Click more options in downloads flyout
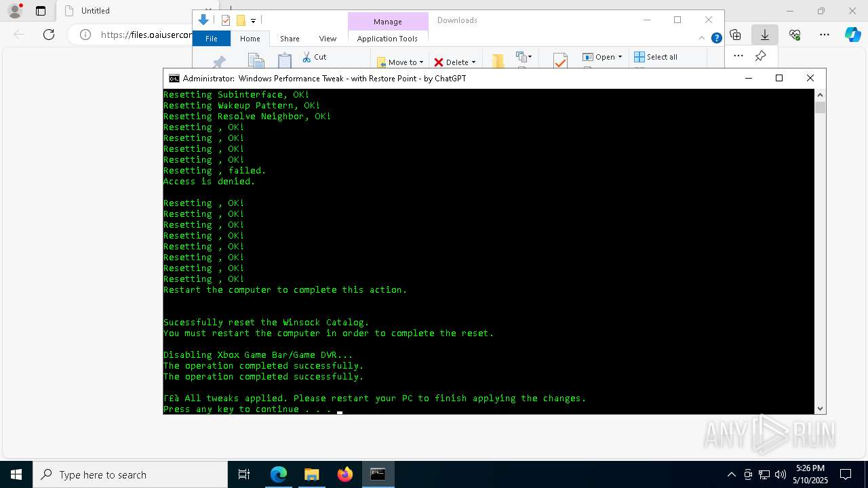Viewport: 868px width, 488px height. tap(738, 56)
